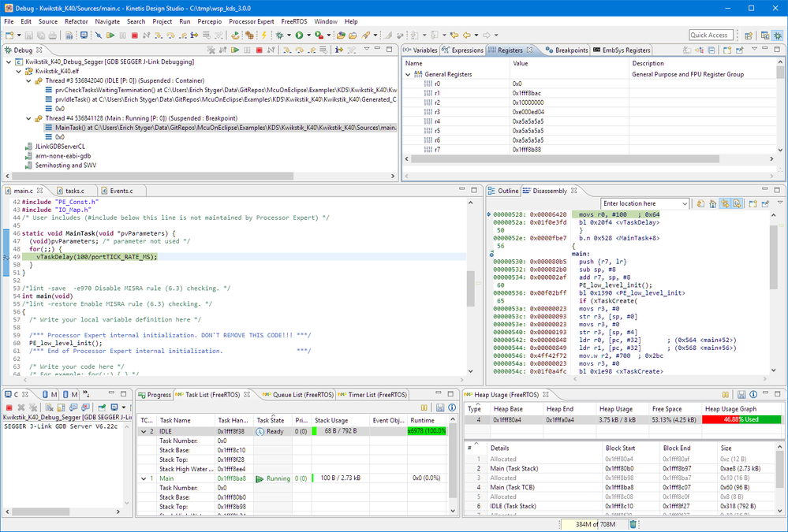Collapse the General Registers group
This screenshot has height=532, width=788.
[x=409, y=74]
